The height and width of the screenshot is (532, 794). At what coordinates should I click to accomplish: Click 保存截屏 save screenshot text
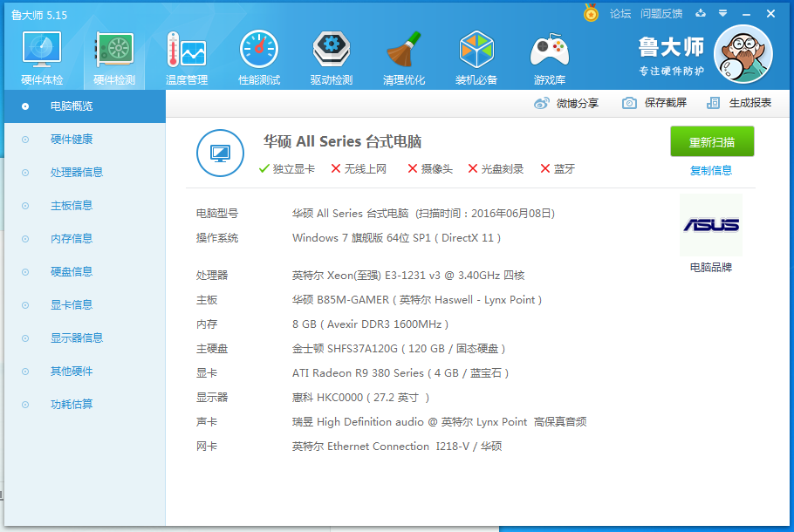click(x=666, y=103)
